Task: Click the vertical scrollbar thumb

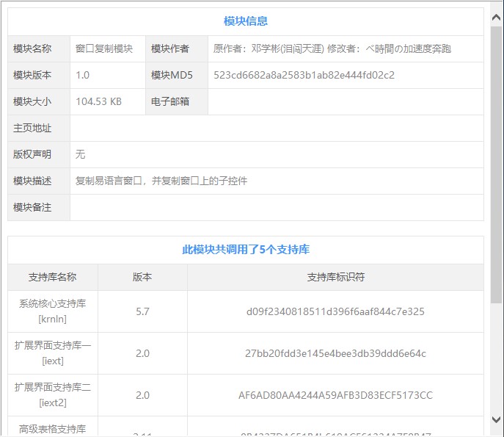Action: click(496, 165)
